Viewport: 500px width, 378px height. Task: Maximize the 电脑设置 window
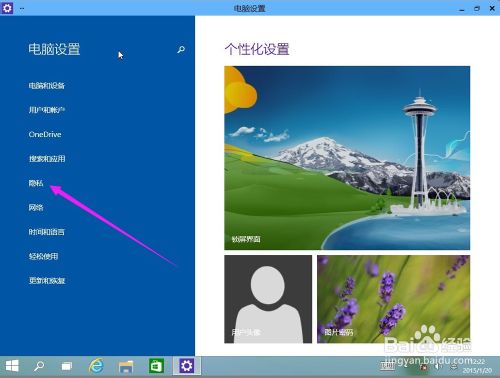[x=477, y=9]
